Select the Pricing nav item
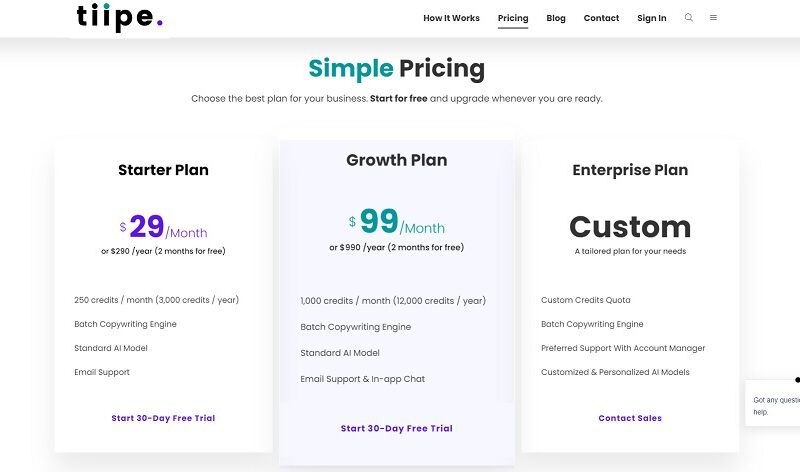Image resolution: width=800 pixels, height=472 pixels. (x=513, y=18)
